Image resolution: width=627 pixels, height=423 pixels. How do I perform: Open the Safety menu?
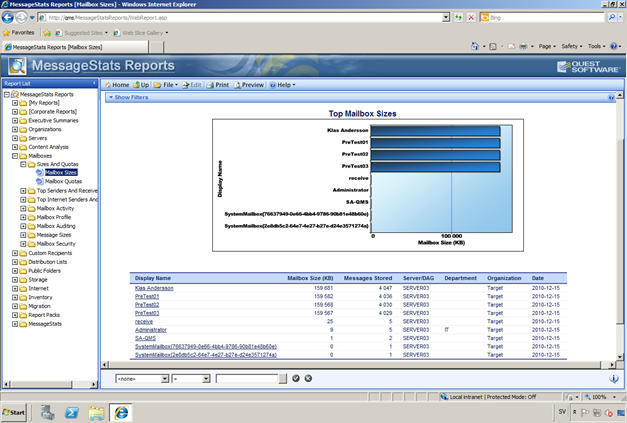tap(571, 46)
